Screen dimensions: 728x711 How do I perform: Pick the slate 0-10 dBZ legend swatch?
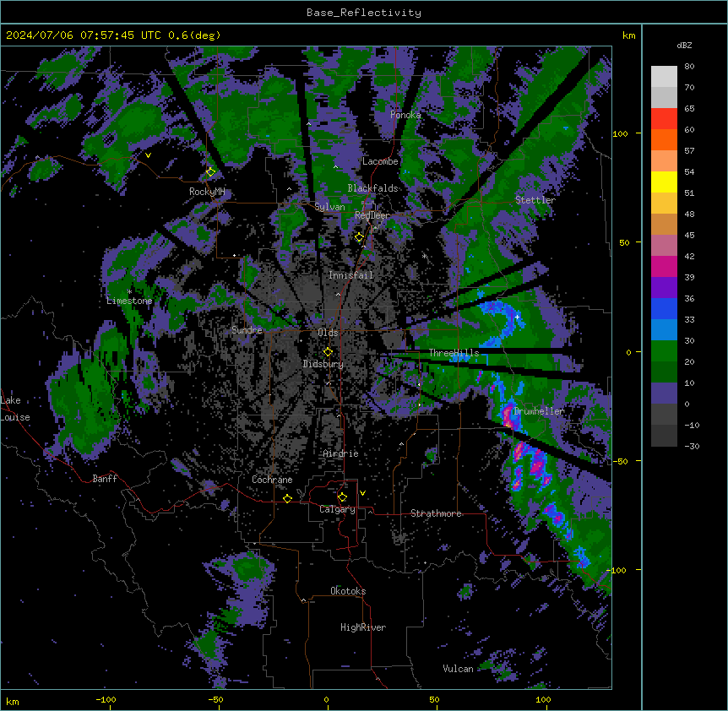point(664,393)
